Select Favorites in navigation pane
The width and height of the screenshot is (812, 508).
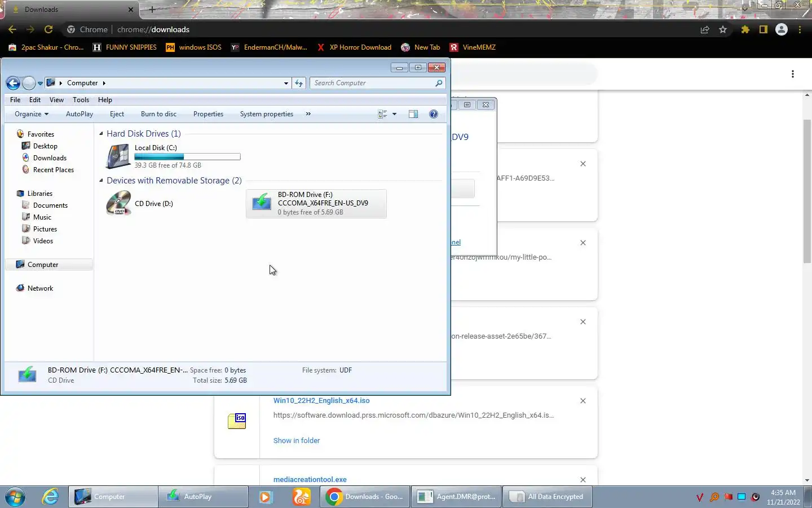(41, 134)
